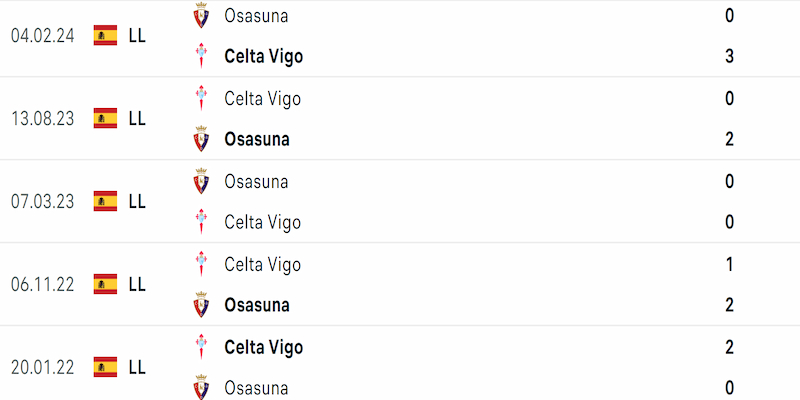The height and width of the screenshot is (400, 800).
Task: Click Osasuna crest in 07.03.23 match
Action: tap(202, 181)
